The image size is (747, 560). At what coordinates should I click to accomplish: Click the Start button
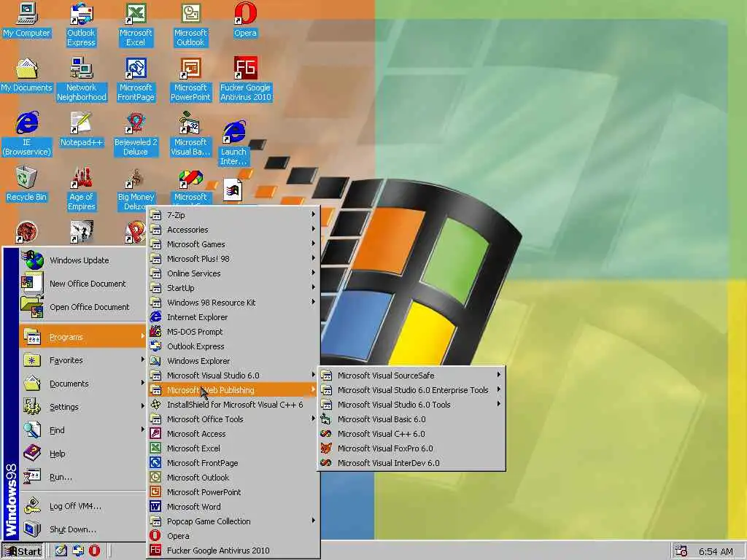point(23,551)
